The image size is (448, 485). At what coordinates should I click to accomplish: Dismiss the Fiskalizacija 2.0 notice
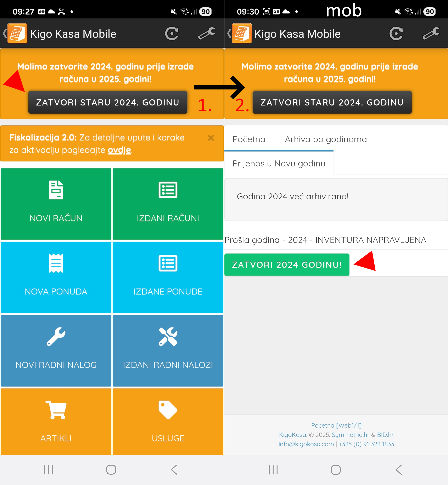coord(211,138)
